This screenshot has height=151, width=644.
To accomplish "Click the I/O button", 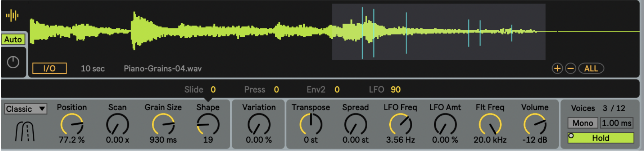I will pos(49,68).
